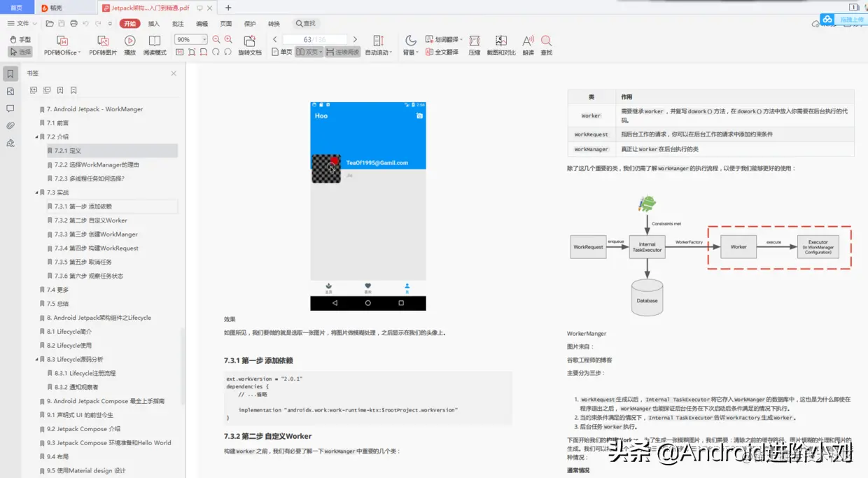Jump to bookmark 7.2.2 选择WorkManager的理由
Screen dimensions: 868x478
coord(97,165)
